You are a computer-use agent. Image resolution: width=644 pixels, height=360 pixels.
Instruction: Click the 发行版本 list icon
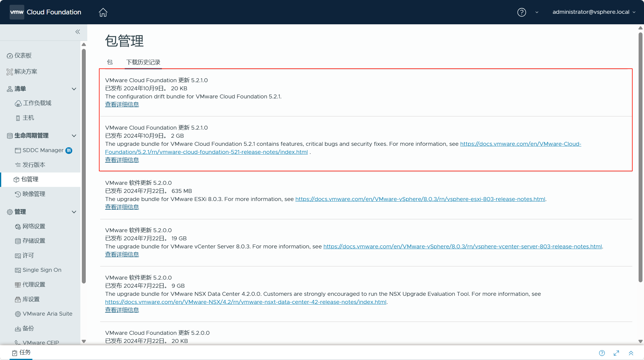(18, 165)
